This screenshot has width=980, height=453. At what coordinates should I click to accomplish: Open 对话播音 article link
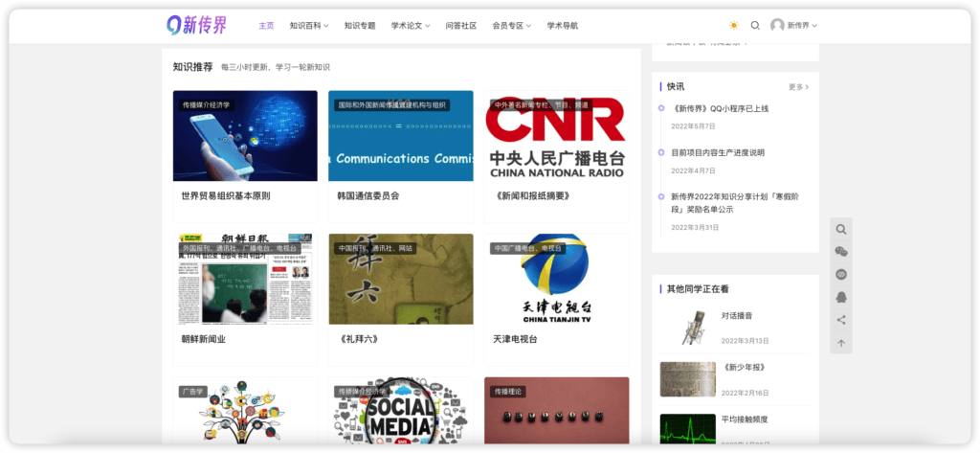[x=737, y=315]
